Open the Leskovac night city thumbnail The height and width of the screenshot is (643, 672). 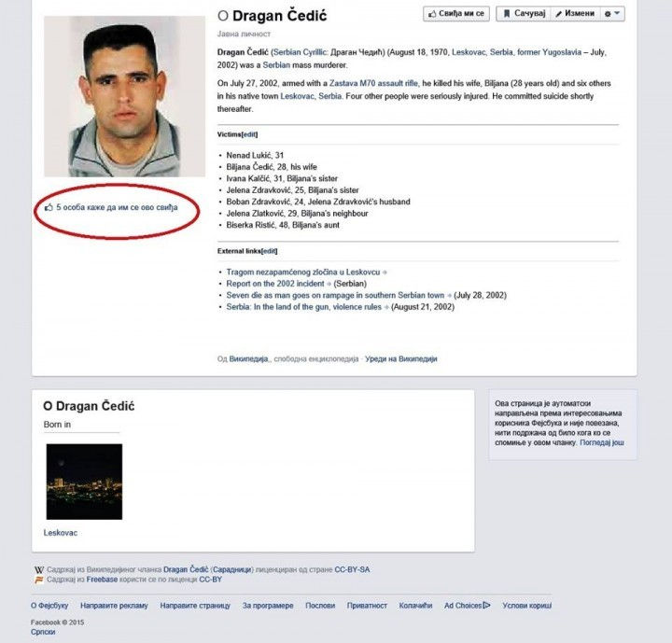click(84, 482)
